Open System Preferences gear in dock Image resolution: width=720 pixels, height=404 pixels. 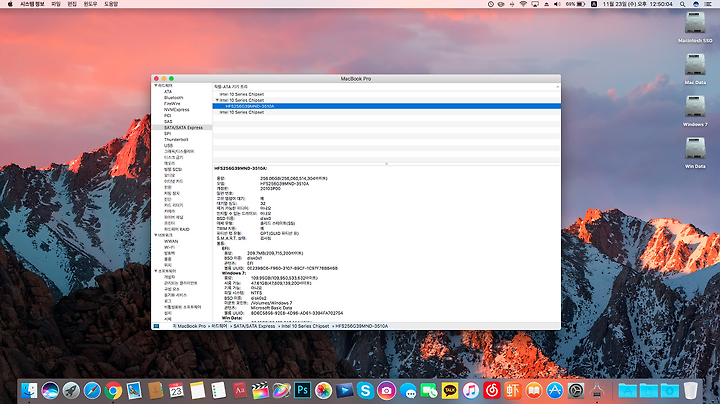pos(576,391)
